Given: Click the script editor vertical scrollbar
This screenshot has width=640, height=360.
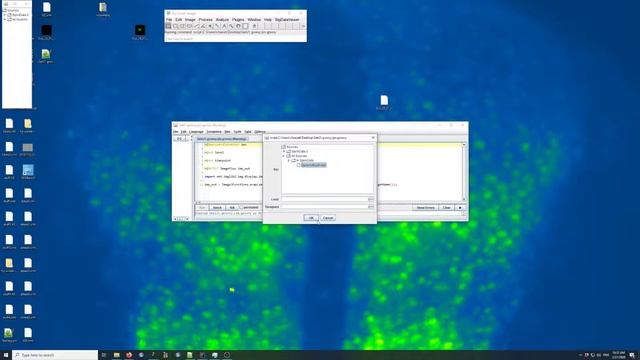Looking at the screenshot, I should (x=464, y=172).
